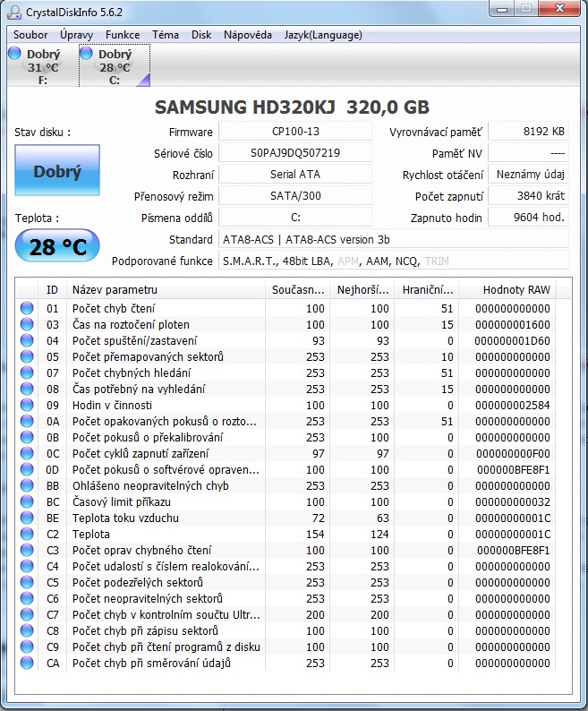Click the 8192 KB buffer size field
This screenshot has width=588, height=711.
tap(528, 132)
